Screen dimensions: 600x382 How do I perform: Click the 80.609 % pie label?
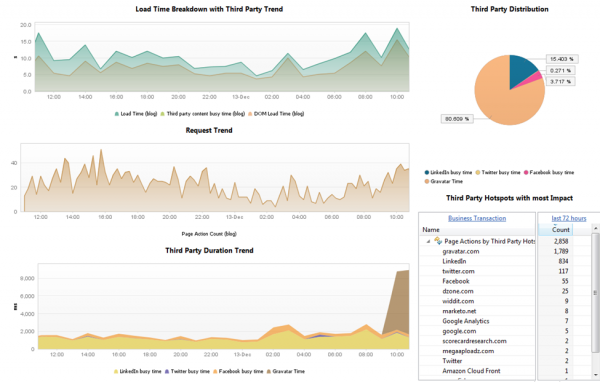[x=457, y=119]
